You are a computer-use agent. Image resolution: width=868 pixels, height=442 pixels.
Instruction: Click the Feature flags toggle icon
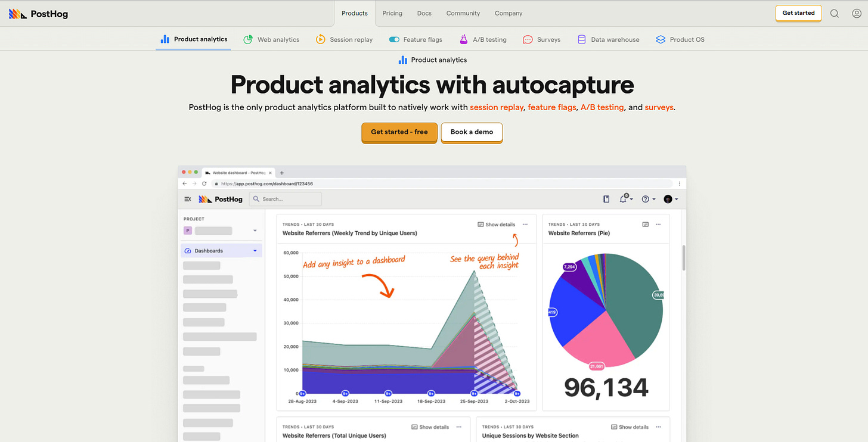click(394, 39)
